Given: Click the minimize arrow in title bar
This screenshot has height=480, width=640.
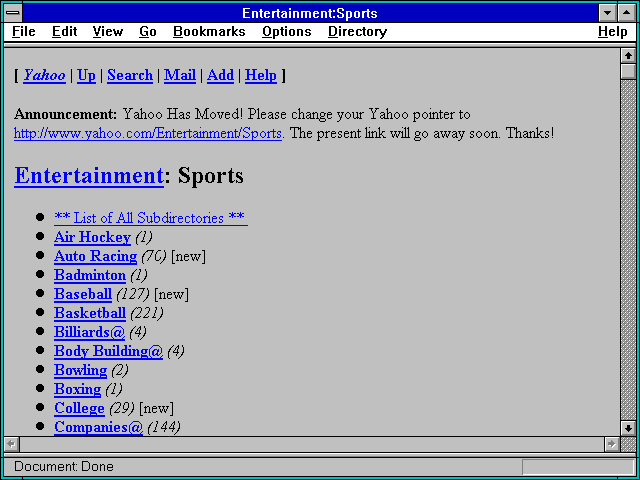Looking at the screenshot, I should 607,13.
